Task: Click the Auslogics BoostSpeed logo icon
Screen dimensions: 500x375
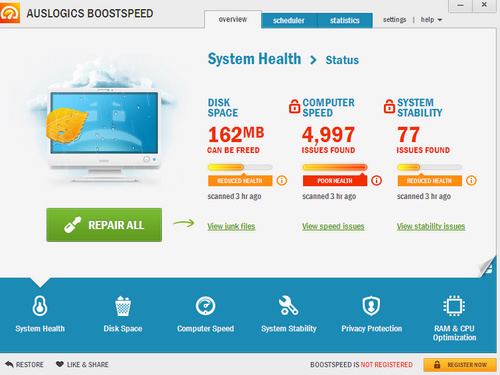Action: pos(10,13)
